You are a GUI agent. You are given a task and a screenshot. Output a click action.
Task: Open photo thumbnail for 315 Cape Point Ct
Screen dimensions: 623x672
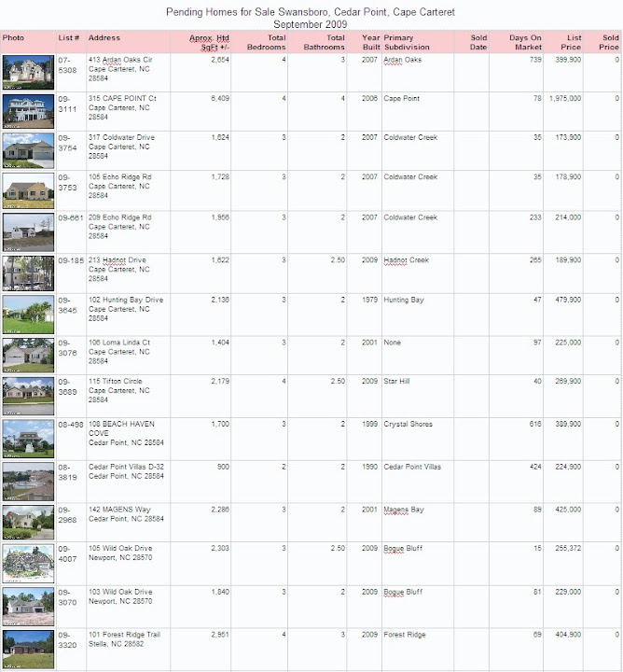[x=28, y=111]
